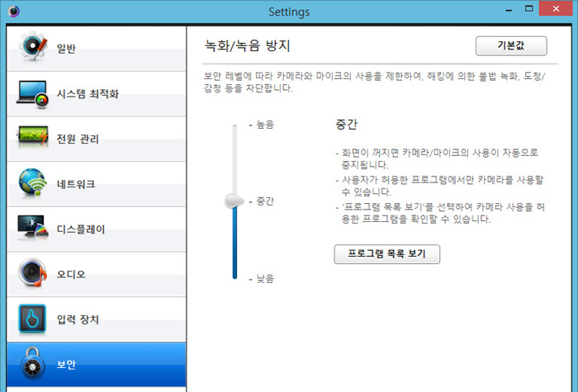The width and height of the screenshot is (578, 392).
Task: Click the 중간 level heading text
Action: click(x=346, y=124)
